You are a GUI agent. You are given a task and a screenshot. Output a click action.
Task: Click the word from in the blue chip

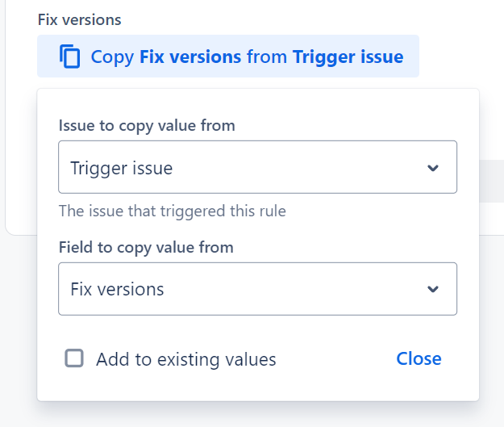click(267, 57)
